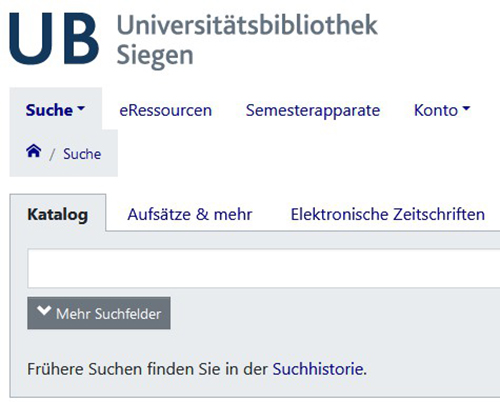Click the Universitätsbibliothek title text
The width and height of the screenshot is (500, 402).
point(247,25)
